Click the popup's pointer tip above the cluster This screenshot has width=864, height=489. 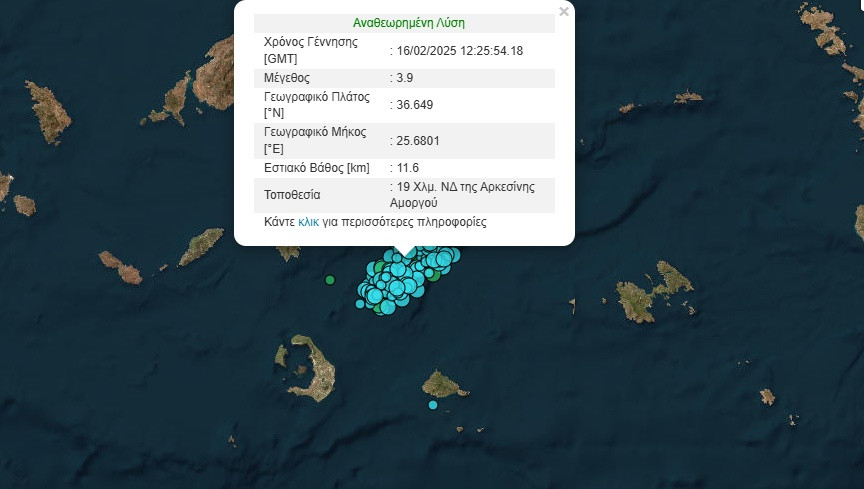pos(405,254)
